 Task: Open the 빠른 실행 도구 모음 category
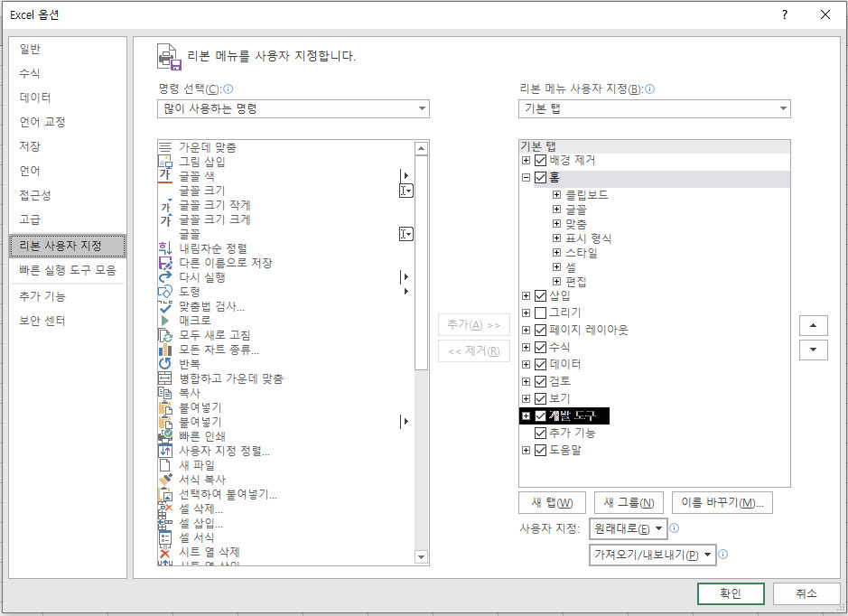click(68, 270)
